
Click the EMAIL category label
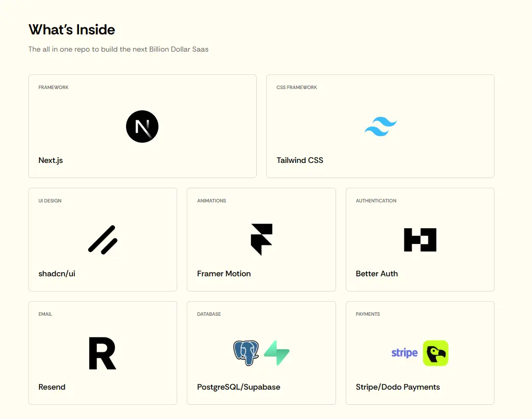click(x=45, y=314)
